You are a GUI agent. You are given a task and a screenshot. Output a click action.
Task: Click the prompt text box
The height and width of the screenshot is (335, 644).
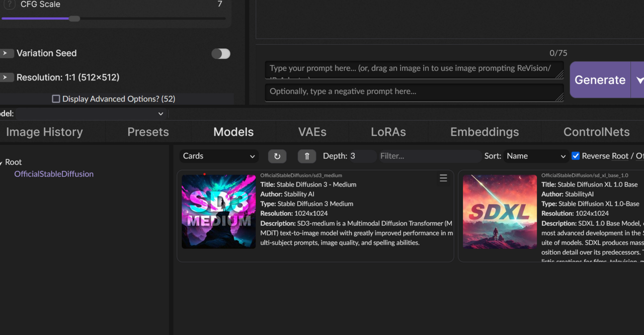[414, 70]
